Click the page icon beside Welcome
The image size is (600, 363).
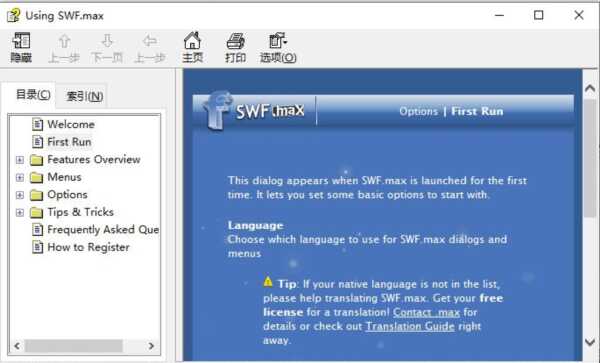click(x=38, y=124)
